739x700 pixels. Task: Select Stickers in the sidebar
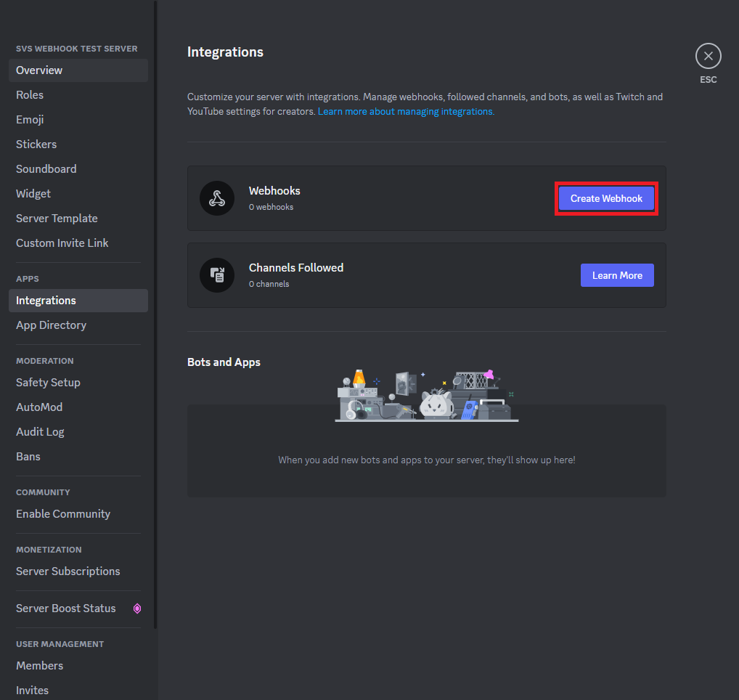coord(78,145)
